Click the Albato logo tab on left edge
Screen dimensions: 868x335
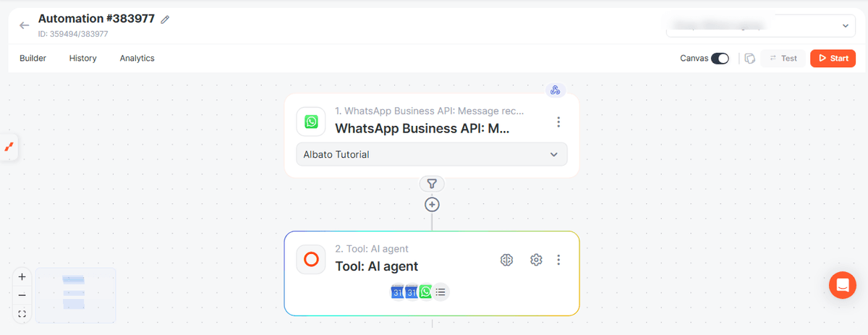(9, 147)
